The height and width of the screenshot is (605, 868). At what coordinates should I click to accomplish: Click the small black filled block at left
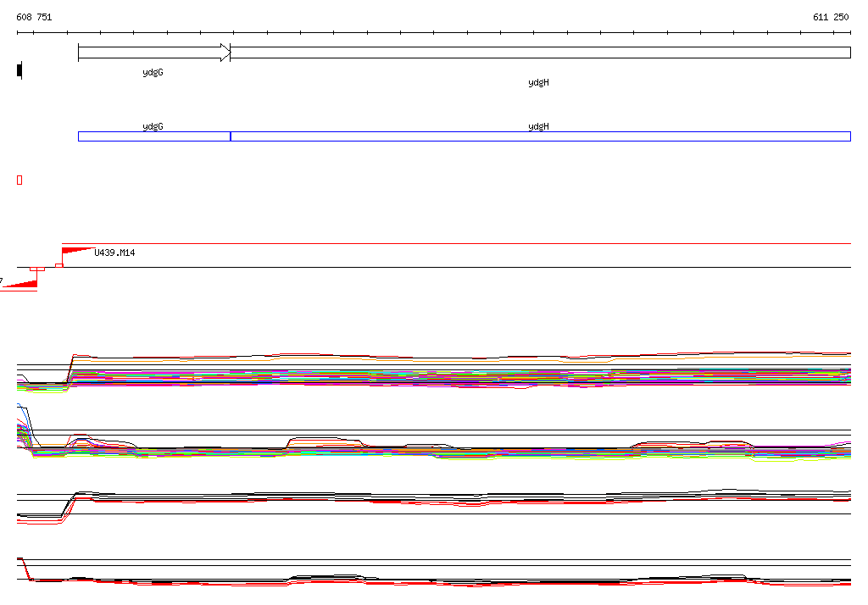pyautogui.click(x=19, y=70)
